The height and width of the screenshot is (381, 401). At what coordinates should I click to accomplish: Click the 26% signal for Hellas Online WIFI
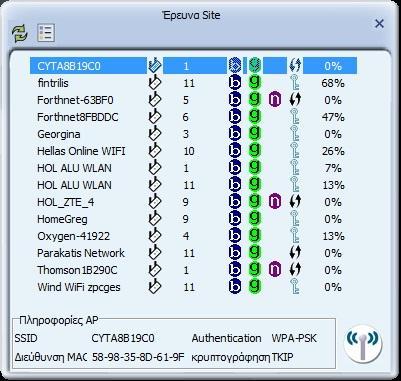pyautogui.click(x=333, y=151)
